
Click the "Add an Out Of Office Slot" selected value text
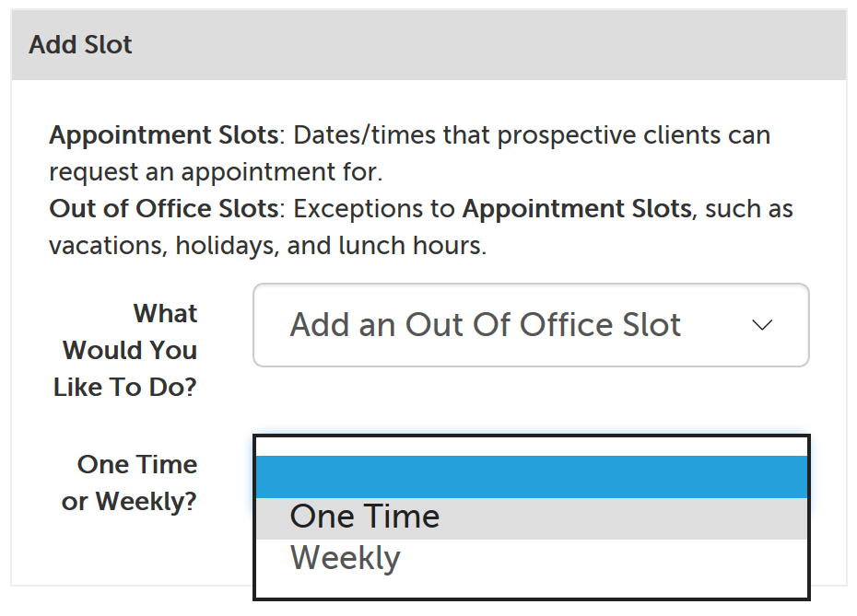click(x=486, y=325)
